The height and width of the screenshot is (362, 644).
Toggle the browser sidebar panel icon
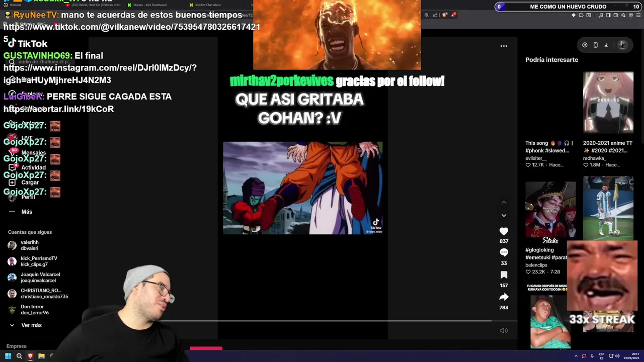click(x=608, y=15)
